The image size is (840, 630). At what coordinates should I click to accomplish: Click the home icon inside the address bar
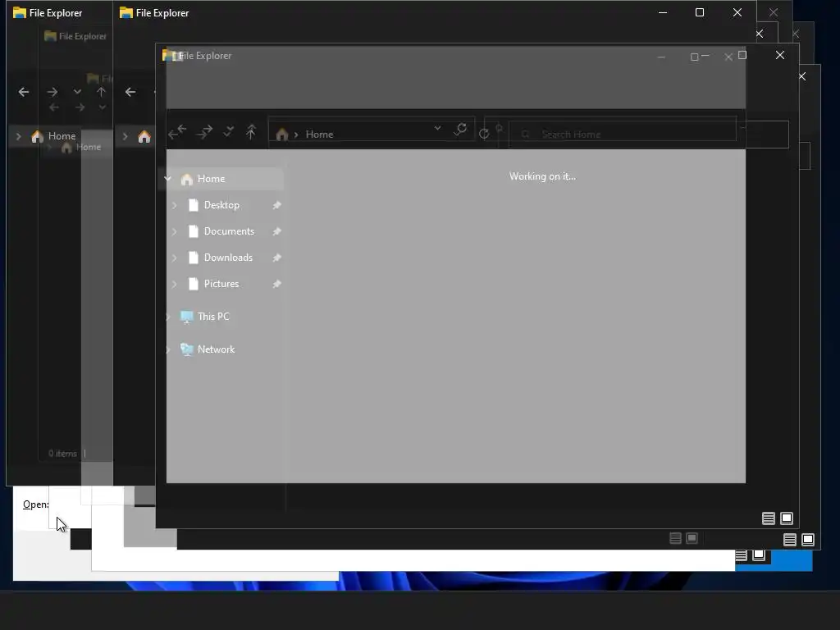(x=282, y=135)
